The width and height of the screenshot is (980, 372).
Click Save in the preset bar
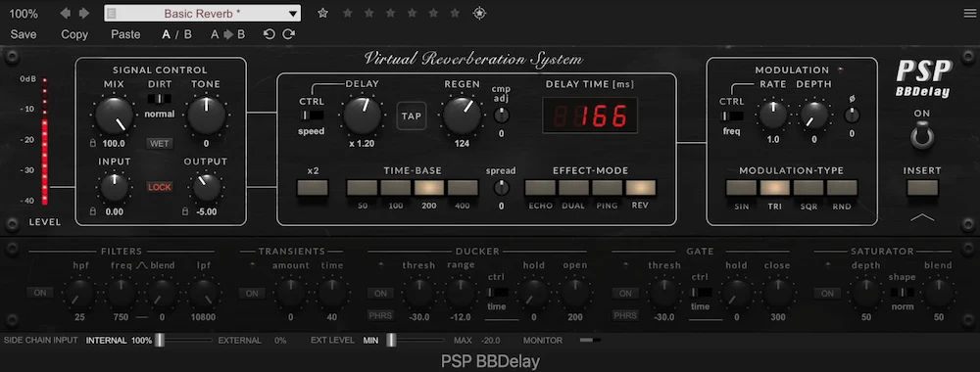click(24, 35)
